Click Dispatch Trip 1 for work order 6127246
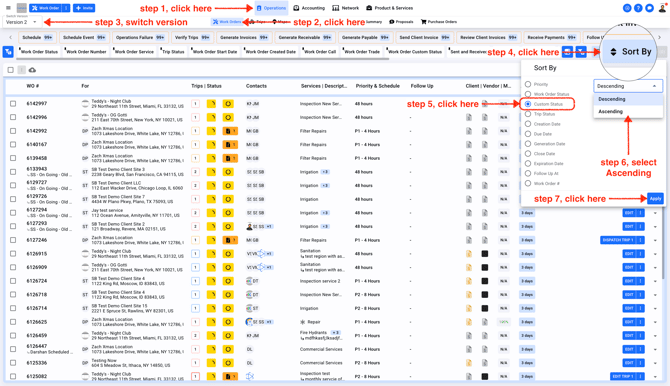The image size is (670, 386). 618,240
